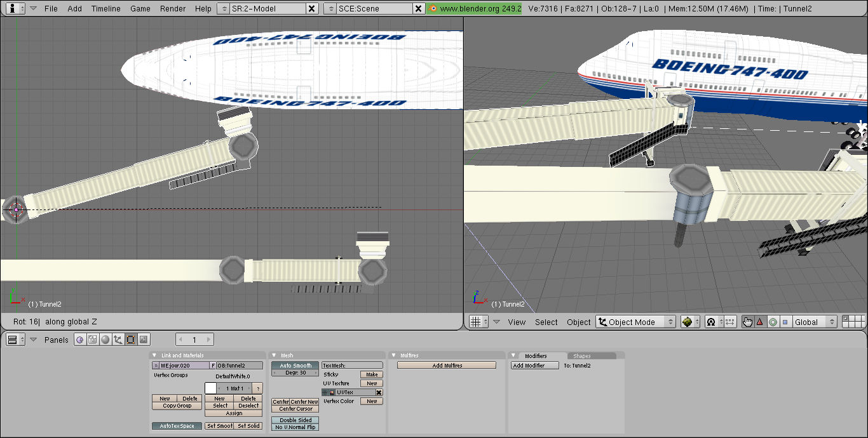
Task: Collapse the buttons window header menus triangle
Action: click(33, 340)
